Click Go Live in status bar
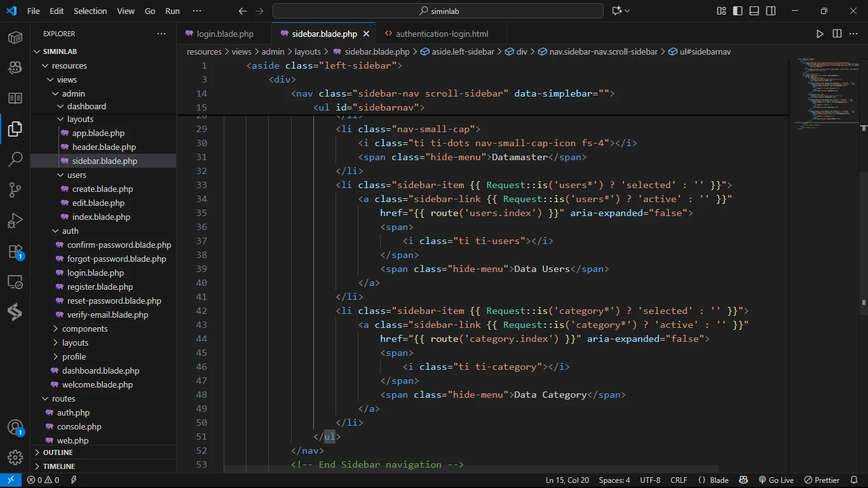 pos(776,480)
